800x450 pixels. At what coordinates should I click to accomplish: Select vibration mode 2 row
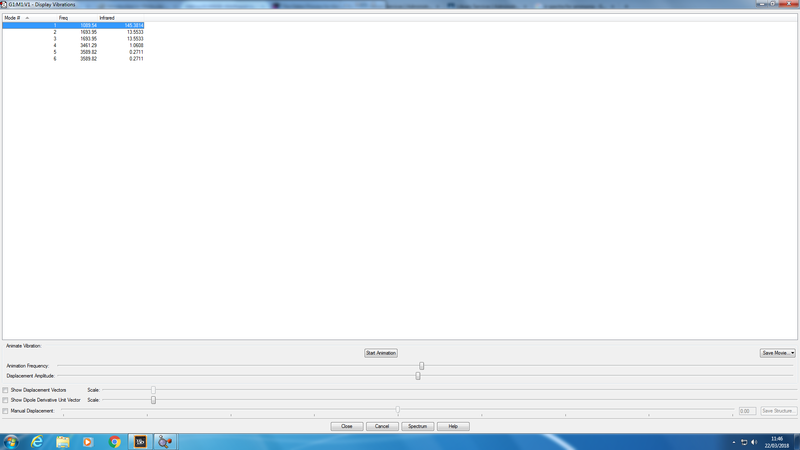73,32
